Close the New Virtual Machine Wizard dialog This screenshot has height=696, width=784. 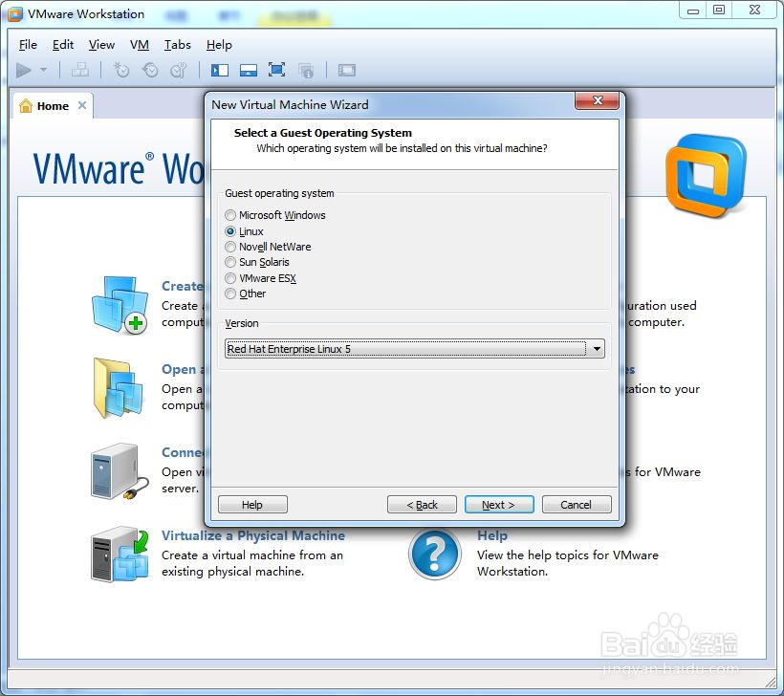[x=597, y=100]
